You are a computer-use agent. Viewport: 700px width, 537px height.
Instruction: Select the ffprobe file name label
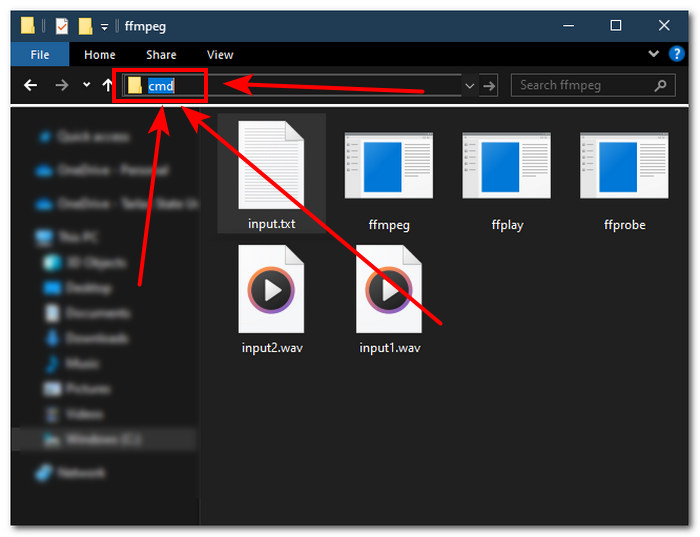click(625, 225)
